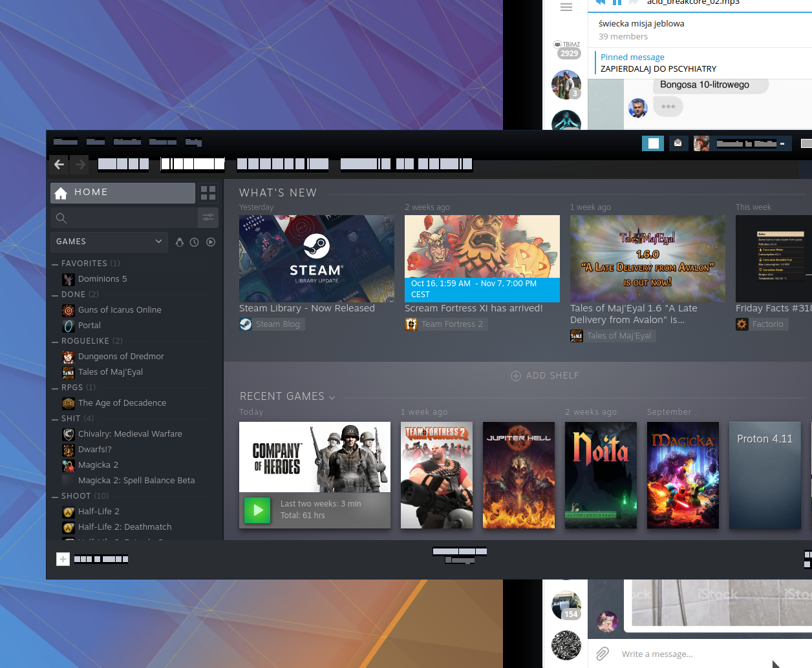This screenshot has height=668, width=812.
Task: Open the Proton 4.11 tile
Action: 765,475
